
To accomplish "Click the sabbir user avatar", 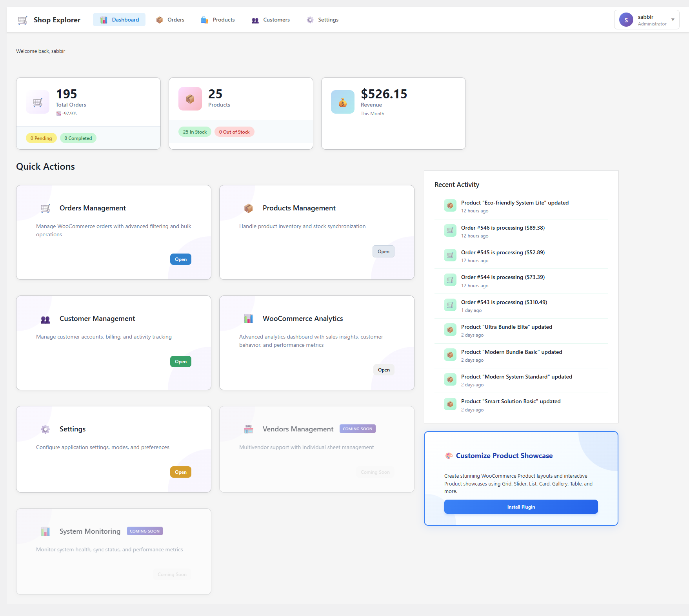I will point(626,20).
